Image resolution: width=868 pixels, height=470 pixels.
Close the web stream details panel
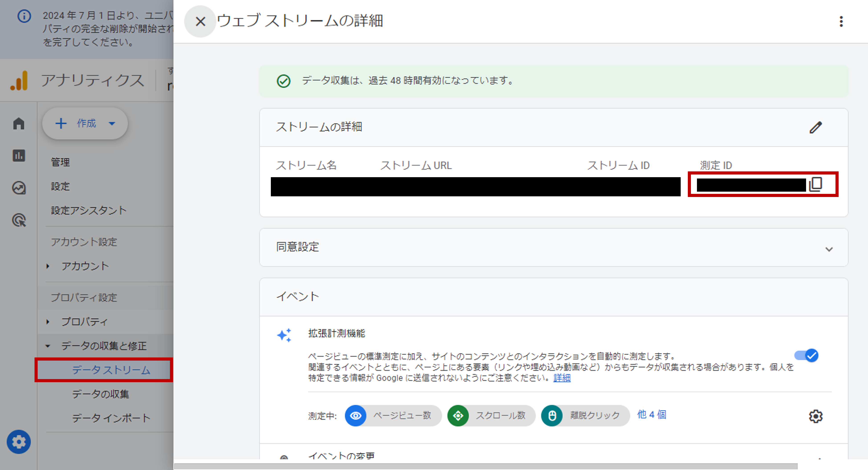point(200,22)
